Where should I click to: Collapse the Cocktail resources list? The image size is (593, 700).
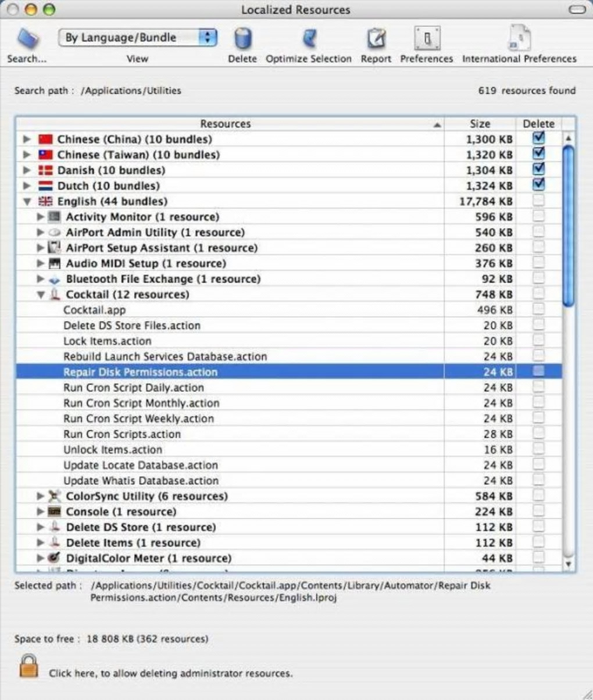(x=41, y=295)
